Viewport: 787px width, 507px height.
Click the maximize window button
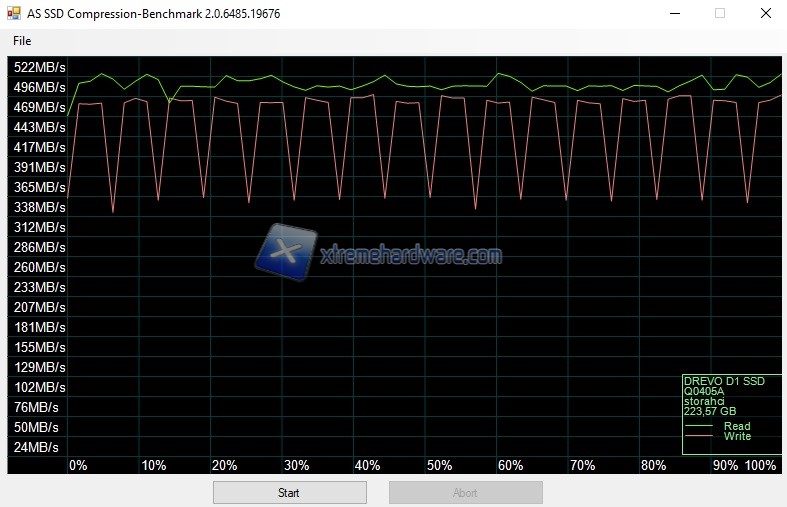coord(719,14)
